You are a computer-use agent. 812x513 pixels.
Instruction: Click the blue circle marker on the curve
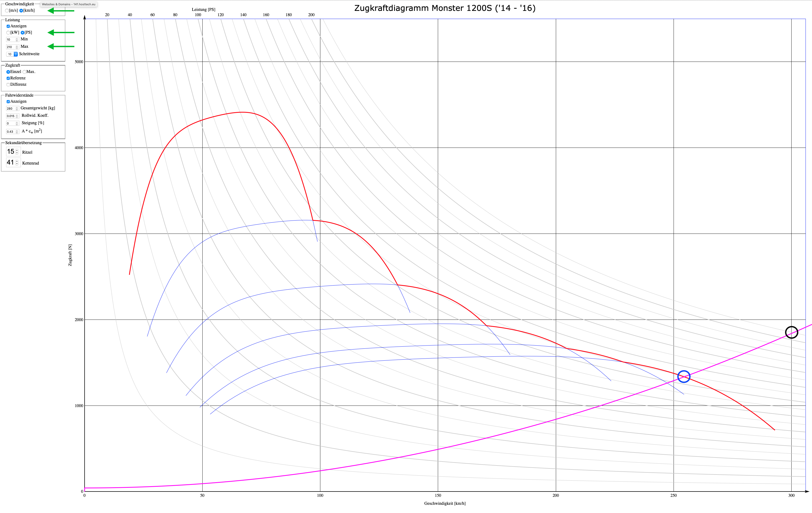(684, 376)
